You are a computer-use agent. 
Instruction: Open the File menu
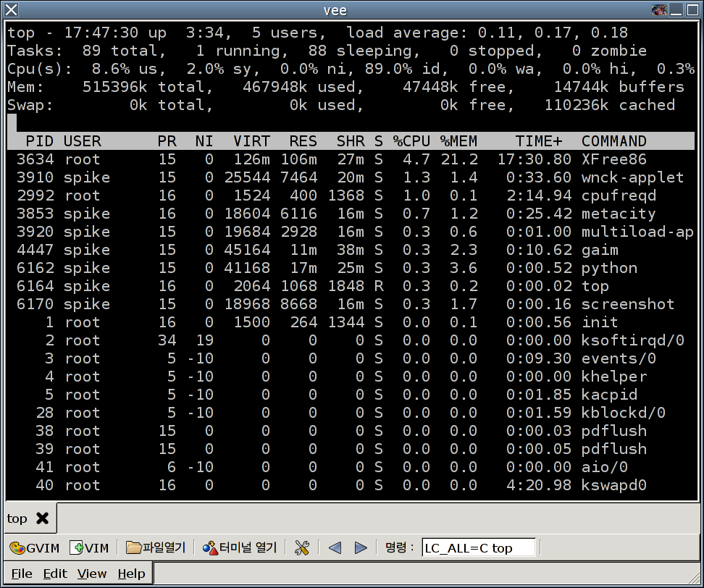point(22,574)
